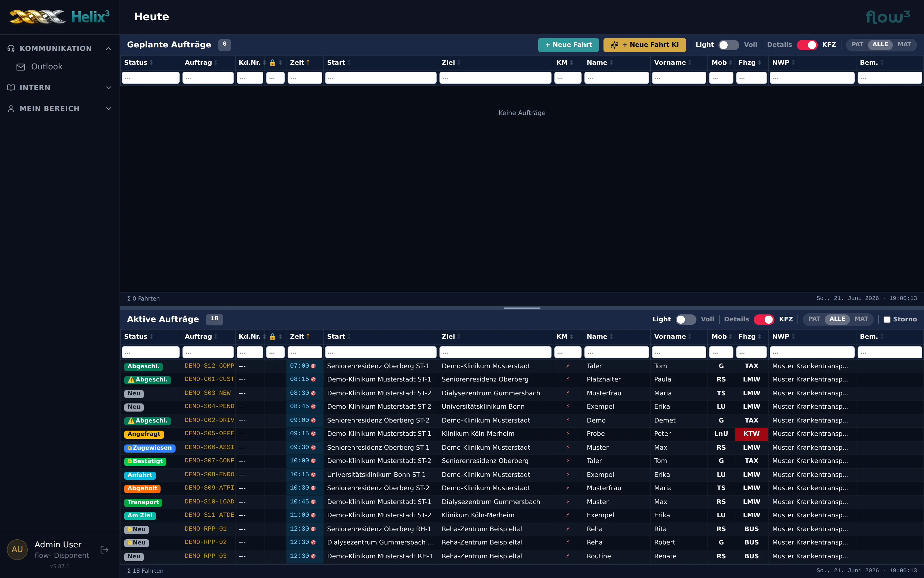
Task: Open Outlook in the sidebar
Action: 46,67
